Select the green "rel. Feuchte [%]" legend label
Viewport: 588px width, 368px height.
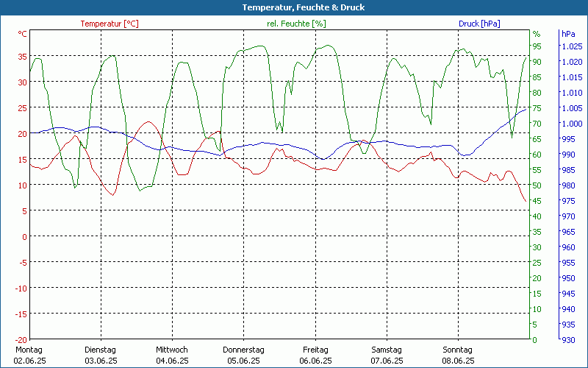(x=296, y=24)
